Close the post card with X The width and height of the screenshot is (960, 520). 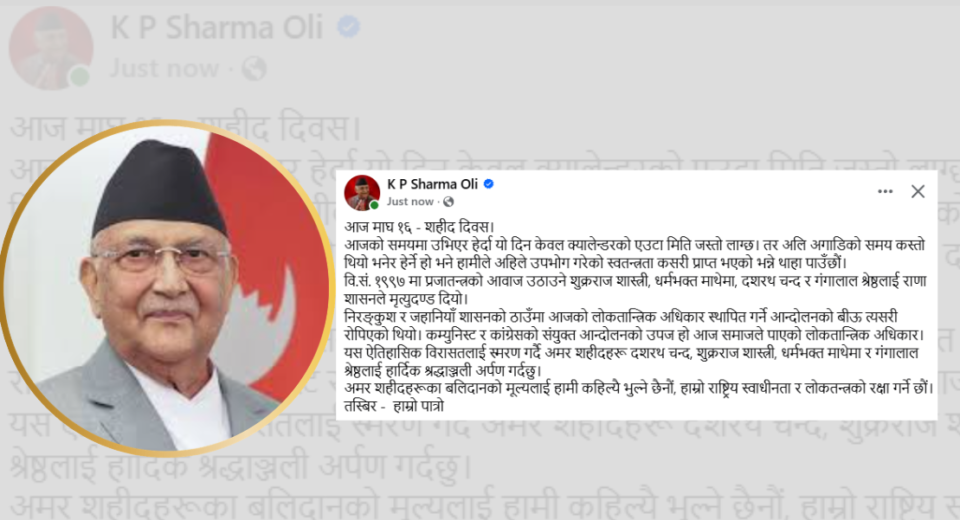coord(918,192)
